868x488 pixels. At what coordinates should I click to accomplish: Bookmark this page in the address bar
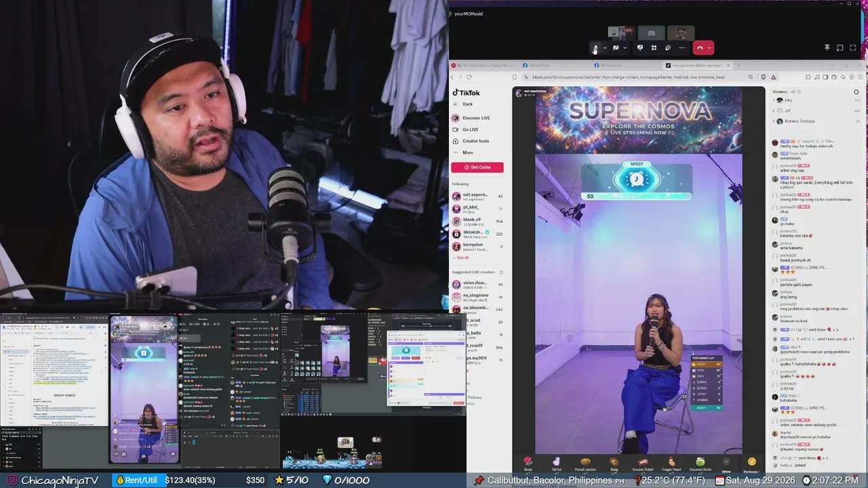point(515,77)
